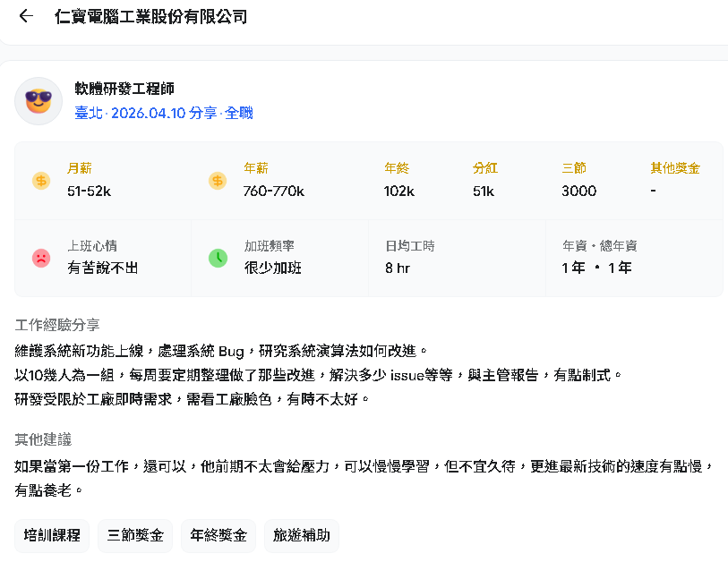This screenshot has width=728, height=562.
Task: Click the 月薪 label
Action: [x=80, y=168]
